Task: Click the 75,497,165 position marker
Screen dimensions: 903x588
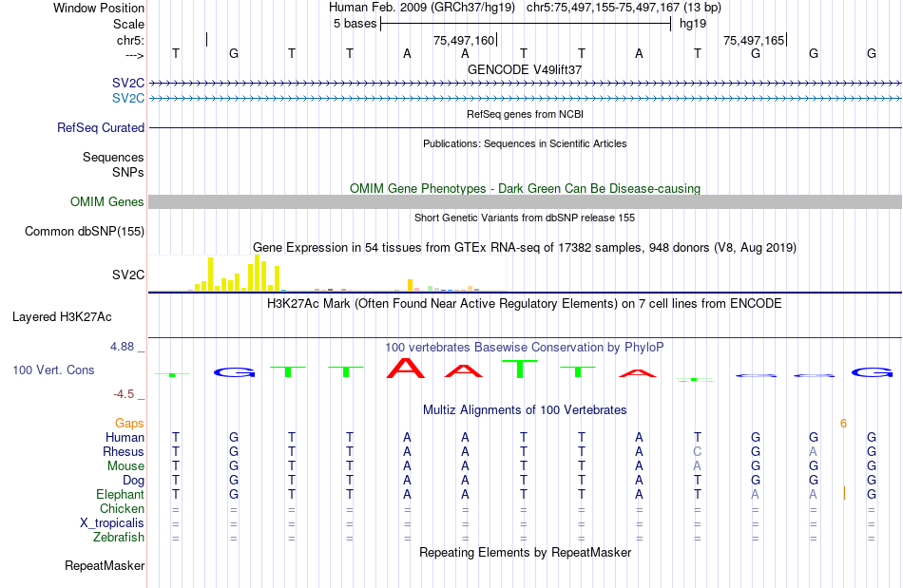Action: pos(755,40)
